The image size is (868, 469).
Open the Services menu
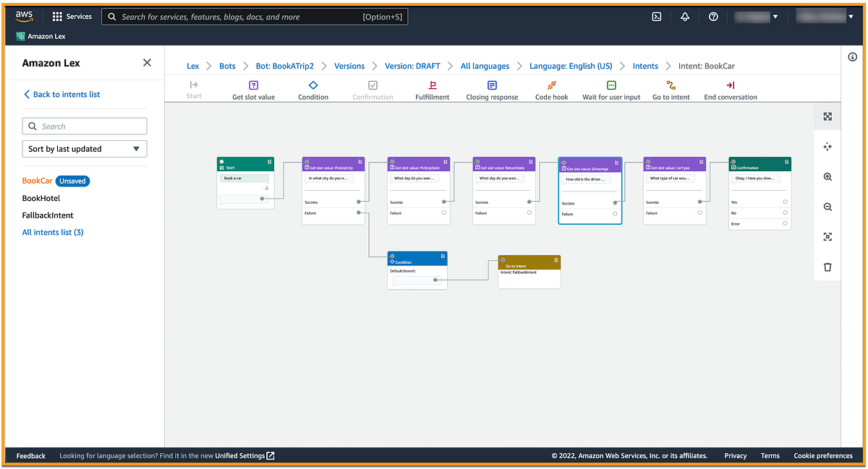tap(71, 16)
